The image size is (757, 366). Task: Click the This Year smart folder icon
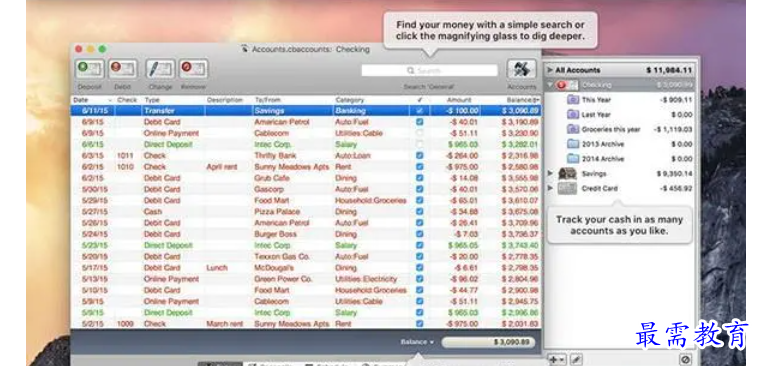click(573, 100)
